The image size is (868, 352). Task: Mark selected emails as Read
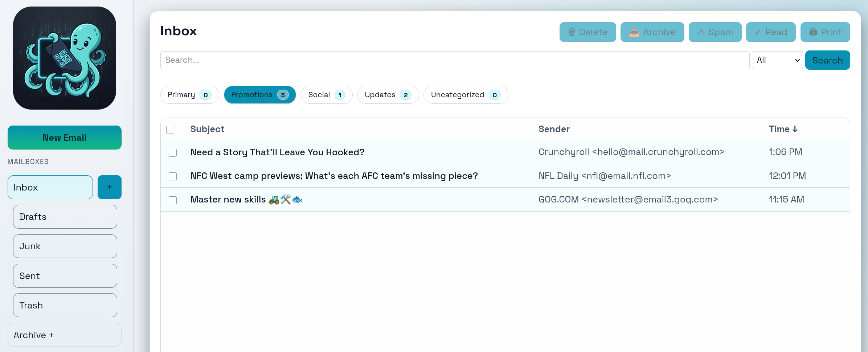[x=771, y=32]
